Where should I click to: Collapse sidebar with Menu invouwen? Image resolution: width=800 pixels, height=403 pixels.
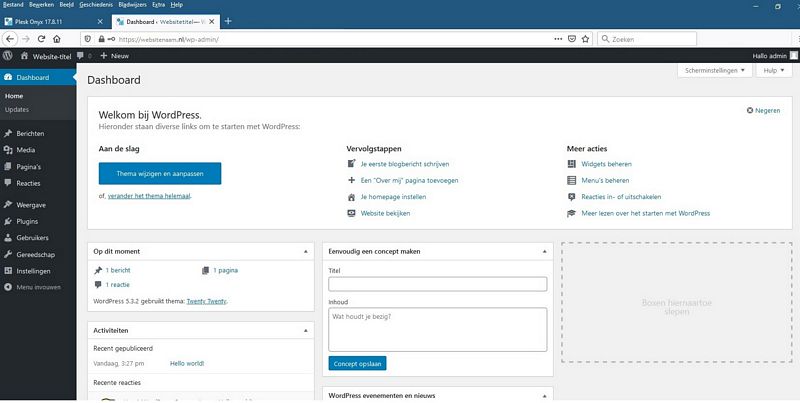[33, 287]
